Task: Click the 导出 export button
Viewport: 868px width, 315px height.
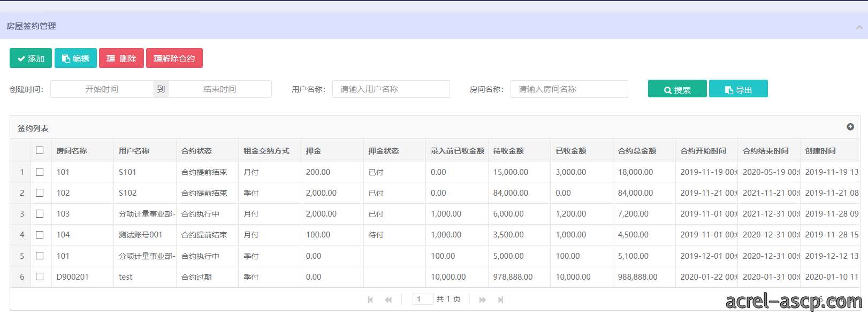Action: click(738, 89)
